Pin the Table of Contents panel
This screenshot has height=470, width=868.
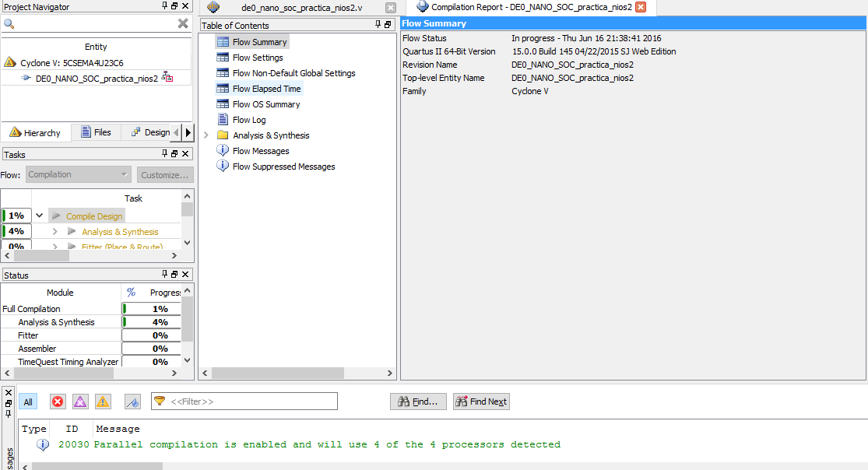(x=378, y=24)
